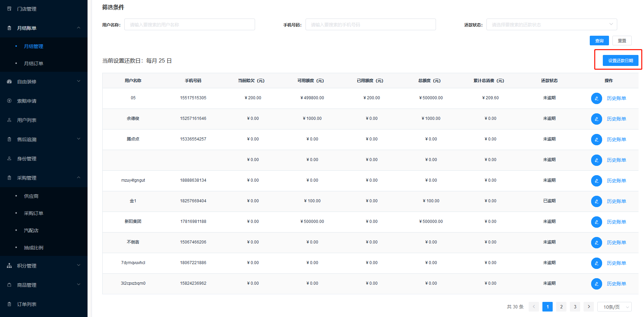Click the 月结账单 sidebar icon

coord(9,28)
